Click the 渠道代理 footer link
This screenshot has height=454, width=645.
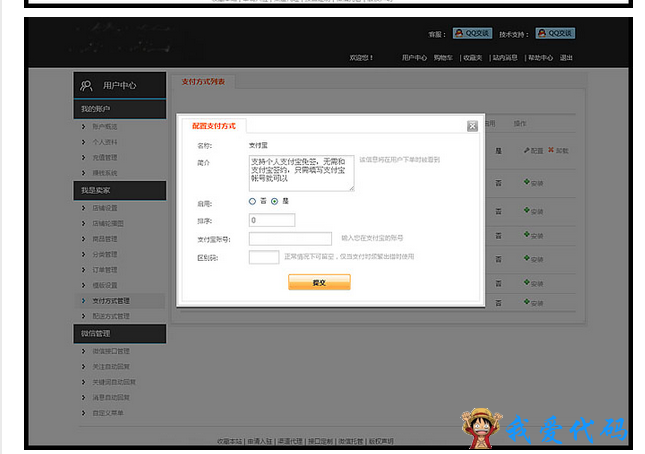[x=290, y=441]
